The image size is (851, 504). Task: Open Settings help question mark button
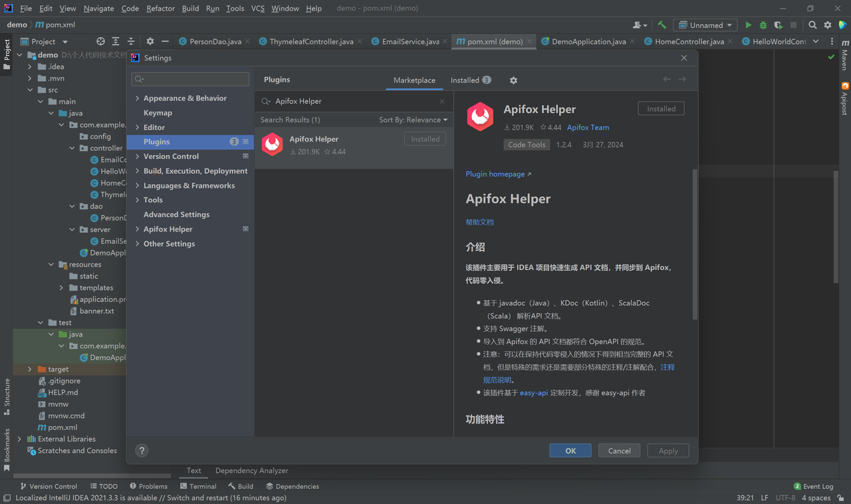(142, 450)
